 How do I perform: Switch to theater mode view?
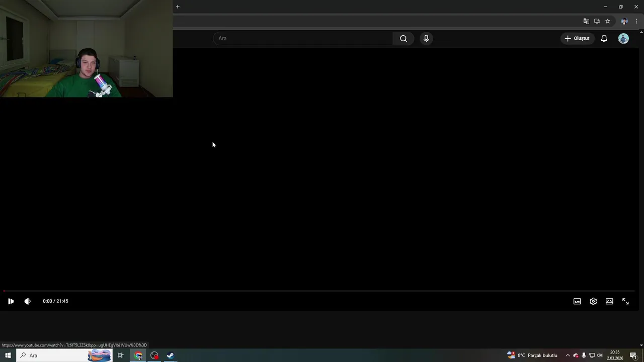(x=609, y=301)
